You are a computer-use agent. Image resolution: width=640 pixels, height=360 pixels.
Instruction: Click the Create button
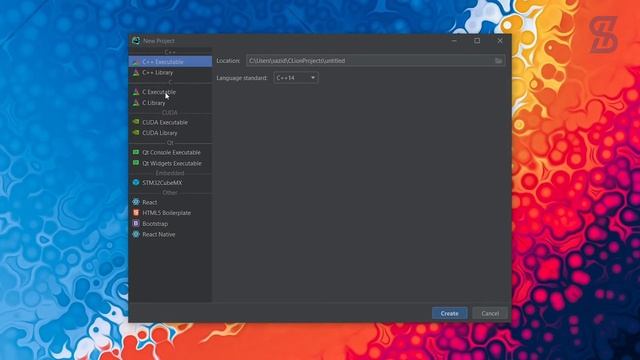tap(449, 313)
